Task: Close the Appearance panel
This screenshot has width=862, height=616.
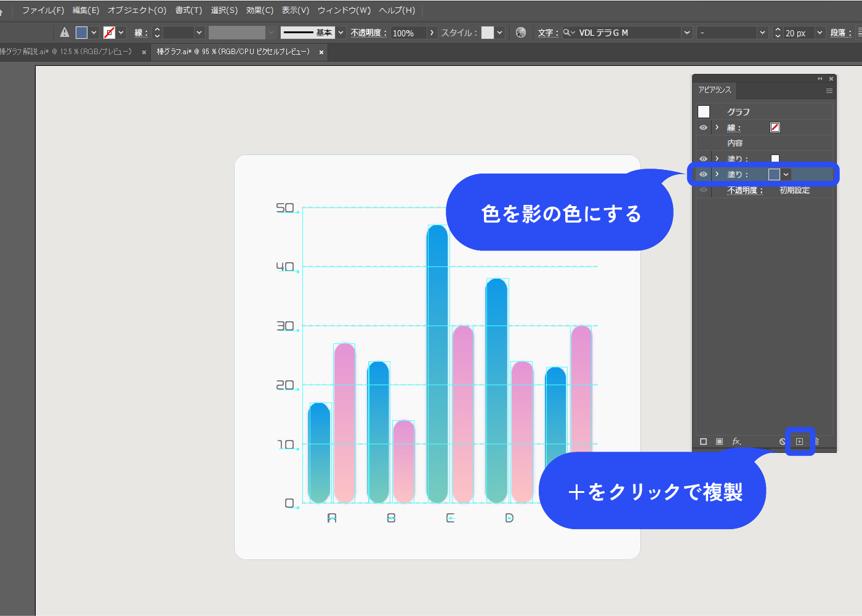Action: pyautogui.click(x=831, y=79)
